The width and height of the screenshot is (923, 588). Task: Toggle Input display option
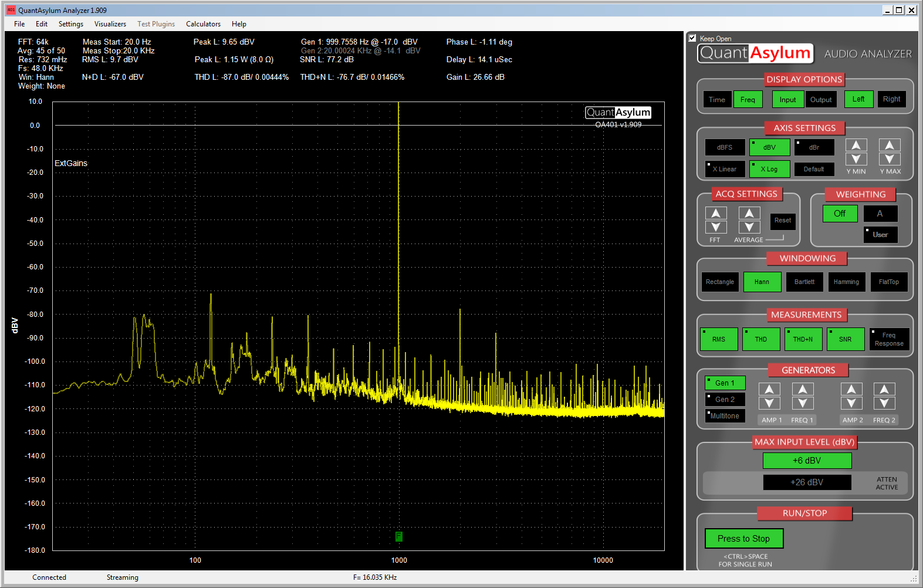pos(788,100)
